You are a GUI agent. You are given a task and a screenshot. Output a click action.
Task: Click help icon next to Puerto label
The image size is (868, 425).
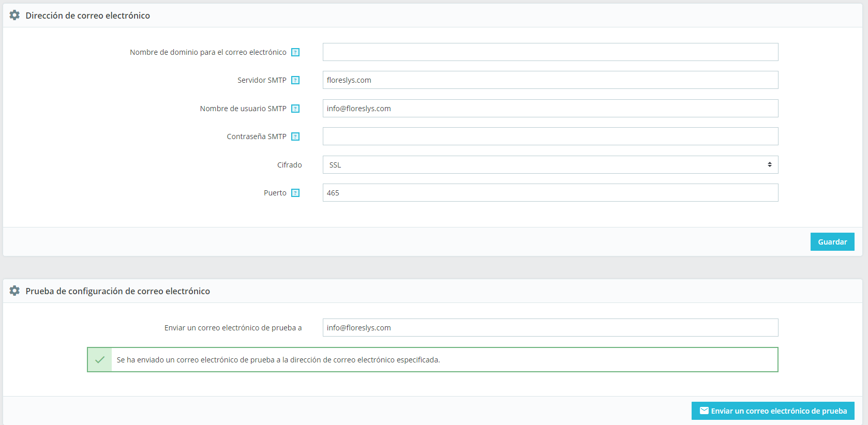(295, 193)
